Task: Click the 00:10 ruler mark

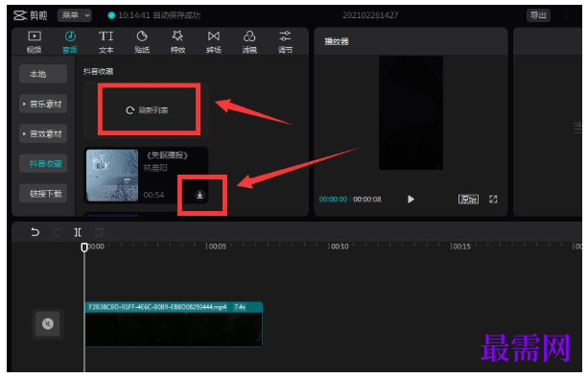Action: click(339, 247)
